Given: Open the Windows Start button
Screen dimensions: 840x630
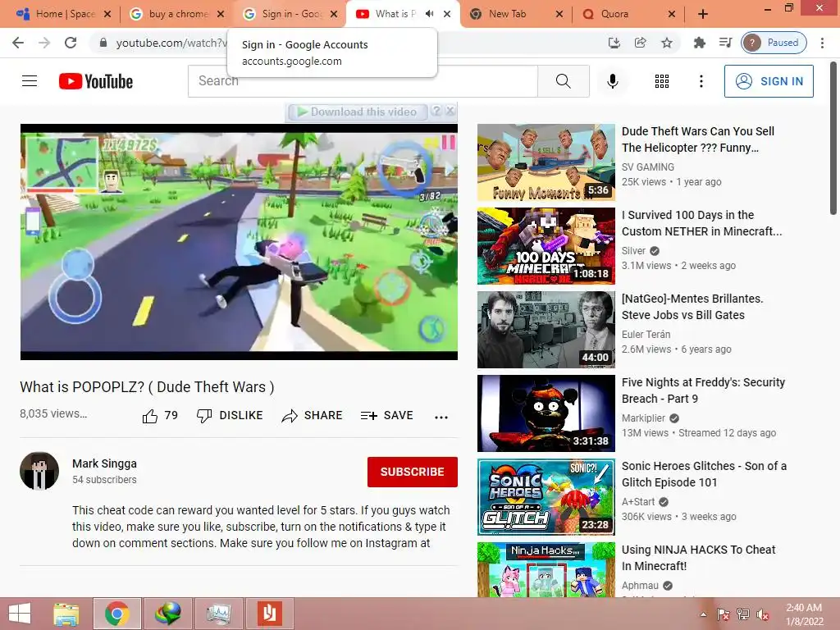Looking at the screenshot, I should (x=20, y=614).
